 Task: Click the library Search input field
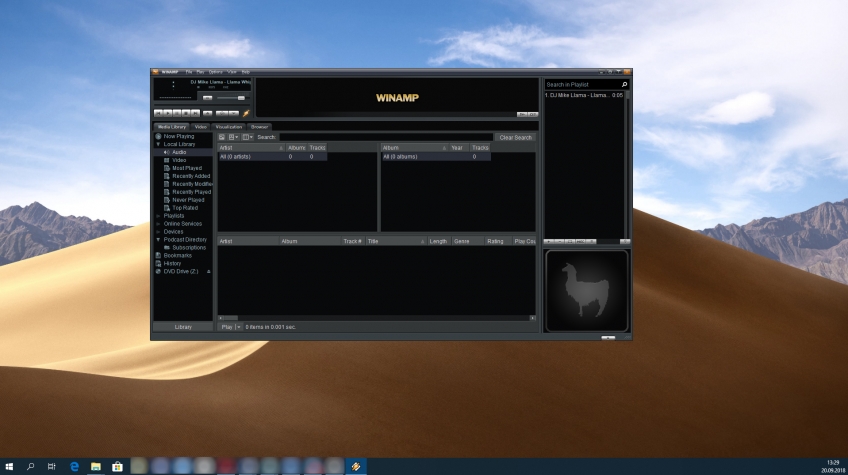coord(386,137)
